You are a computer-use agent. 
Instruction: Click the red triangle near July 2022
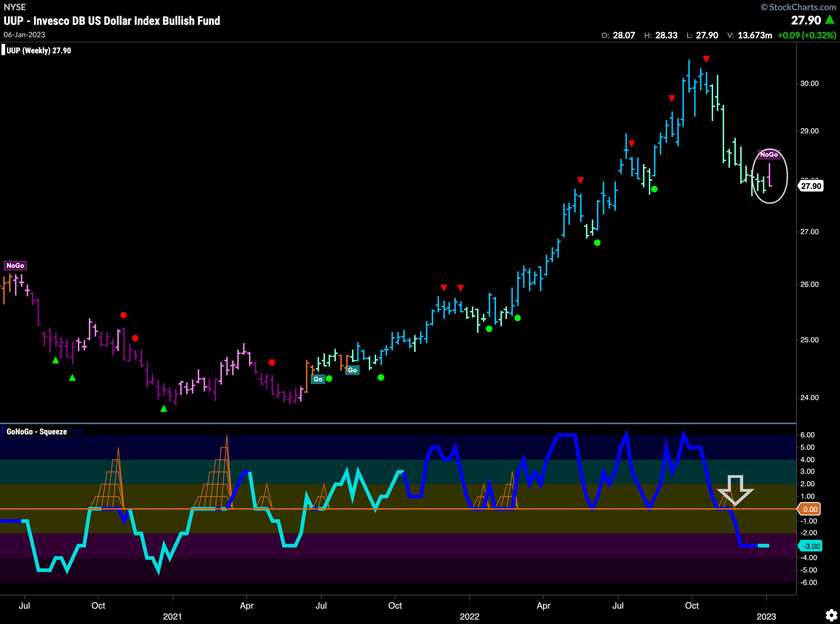click(x=631, y=144)
